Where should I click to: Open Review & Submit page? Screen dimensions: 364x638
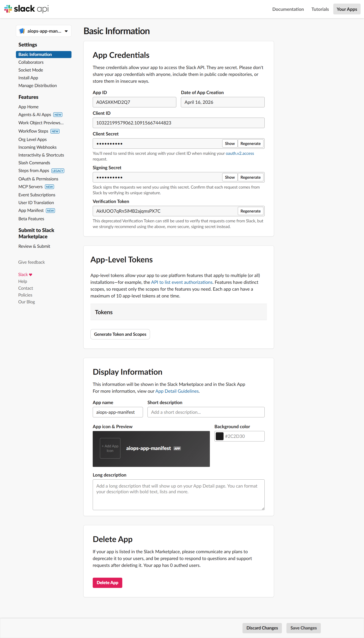34,246
